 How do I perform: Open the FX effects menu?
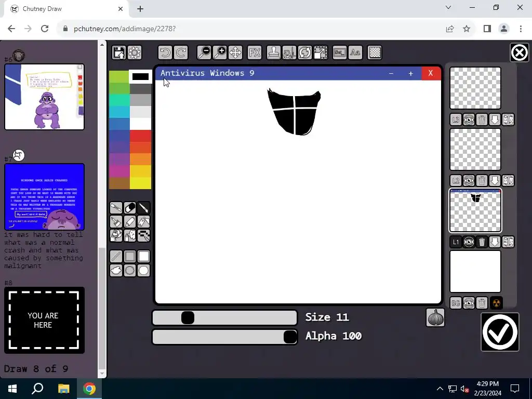click(x=255, y=52)
